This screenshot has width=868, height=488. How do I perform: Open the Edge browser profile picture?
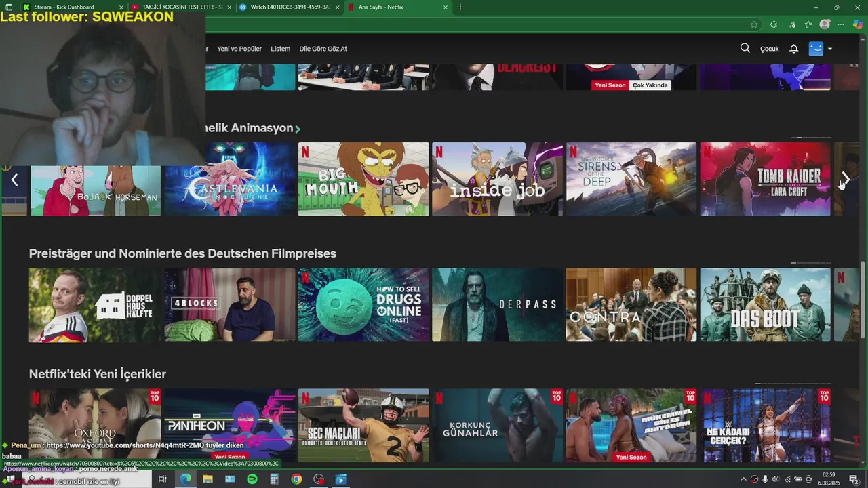coord(825,24)
